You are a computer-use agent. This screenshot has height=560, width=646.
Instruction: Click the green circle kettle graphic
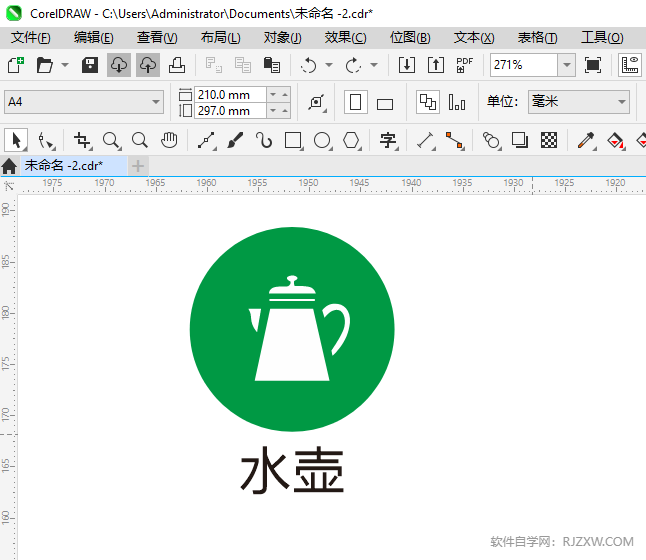pos(292,329)
